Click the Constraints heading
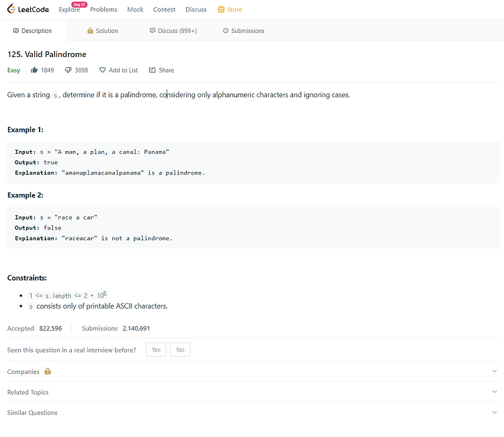 pyautogui.click(x=27, y=278)
